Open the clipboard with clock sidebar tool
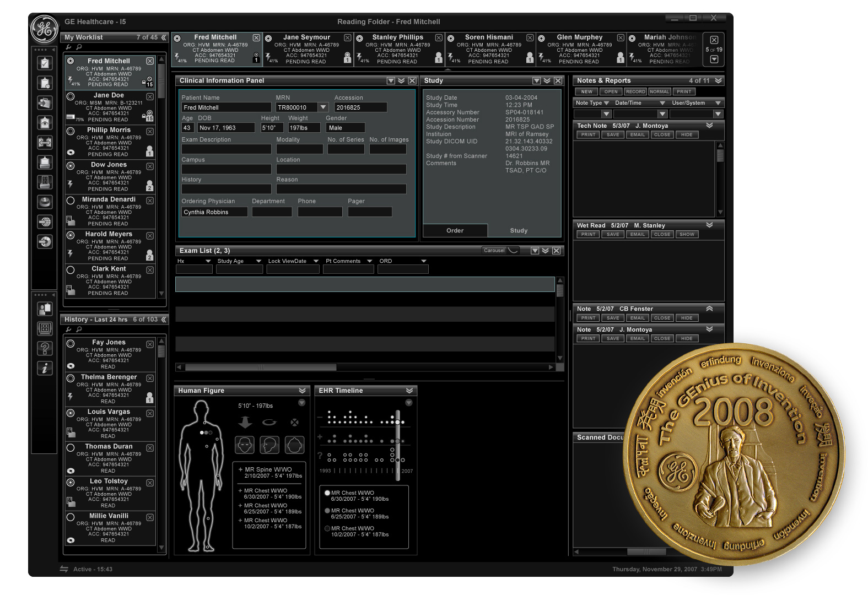 tap(45, 83)
